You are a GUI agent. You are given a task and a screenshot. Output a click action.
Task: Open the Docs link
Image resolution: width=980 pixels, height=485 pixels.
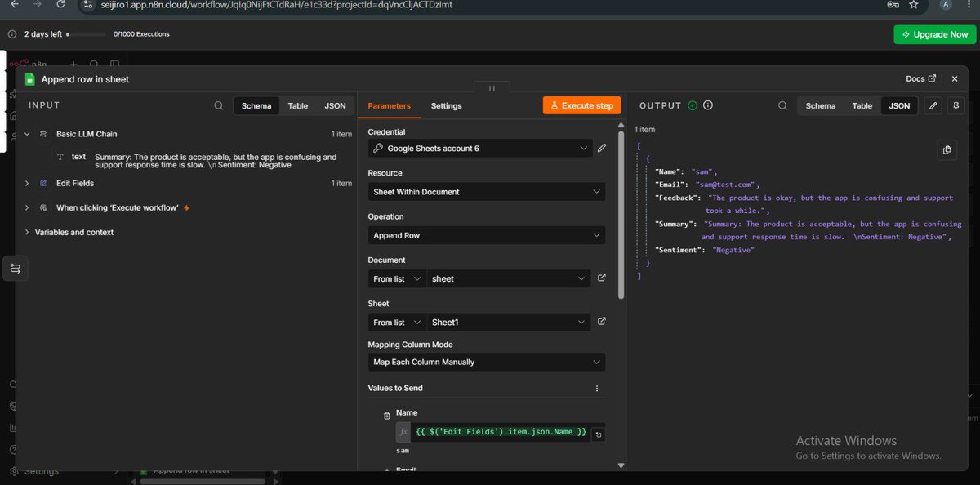coord(920,79)
